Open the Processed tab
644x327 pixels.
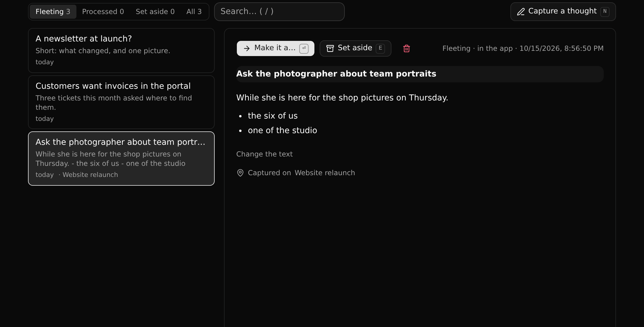[103, 12]
